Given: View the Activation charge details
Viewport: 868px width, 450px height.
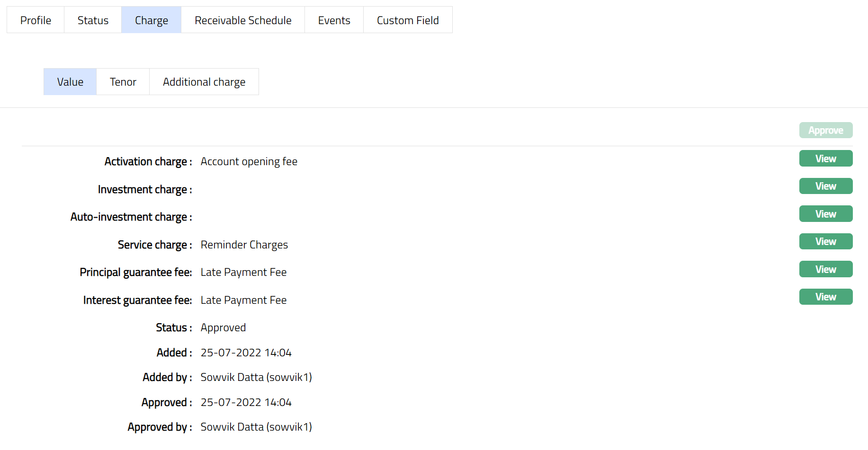Looking at the screenshot, I should pyautogui.click(x=825, y=159).
